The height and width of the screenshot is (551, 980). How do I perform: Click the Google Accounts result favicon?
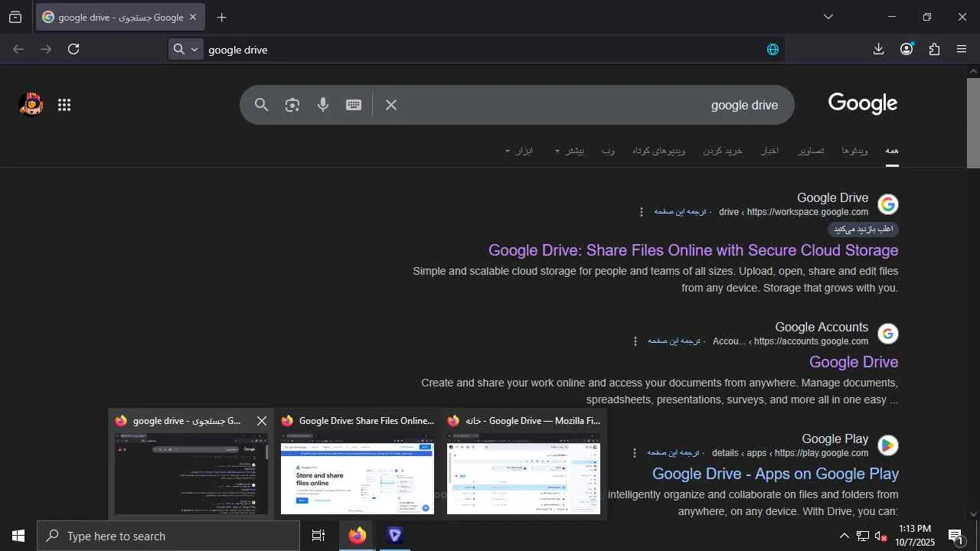[888, 334]
